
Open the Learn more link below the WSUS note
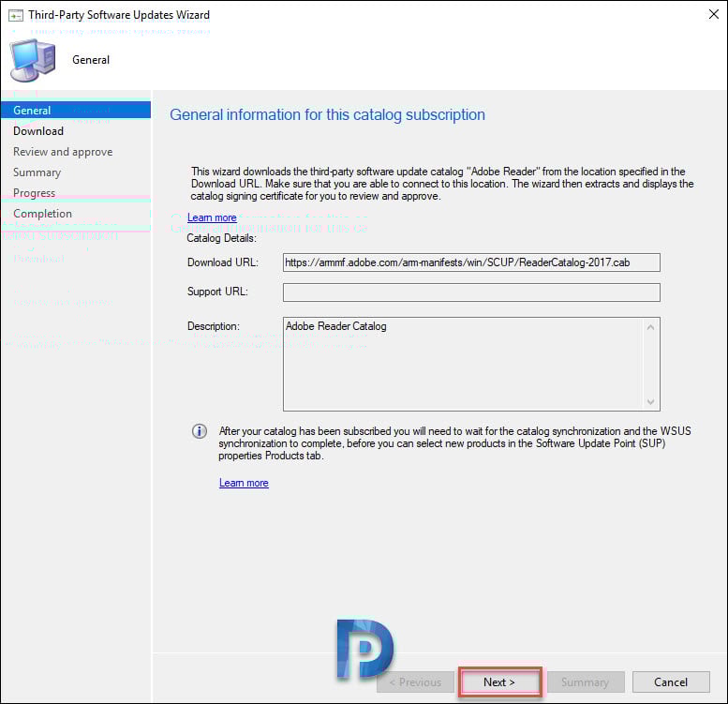pyautogui.click(x=244, y=483)
